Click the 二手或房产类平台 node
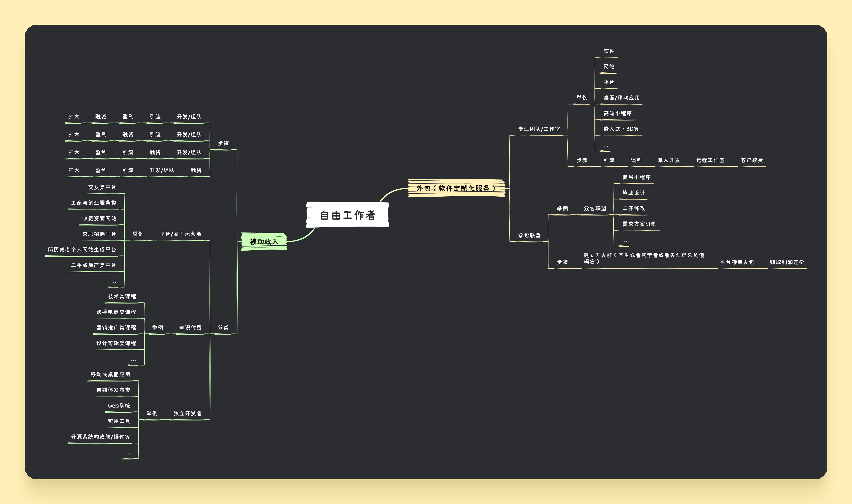The image size is (852, 504). point(93,265)
